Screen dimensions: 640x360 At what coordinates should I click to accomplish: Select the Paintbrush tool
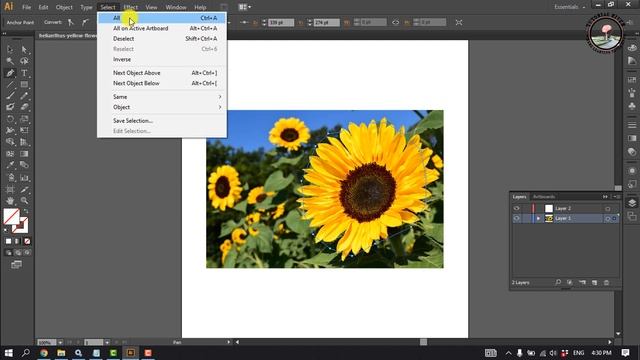(x=10, y=96)
